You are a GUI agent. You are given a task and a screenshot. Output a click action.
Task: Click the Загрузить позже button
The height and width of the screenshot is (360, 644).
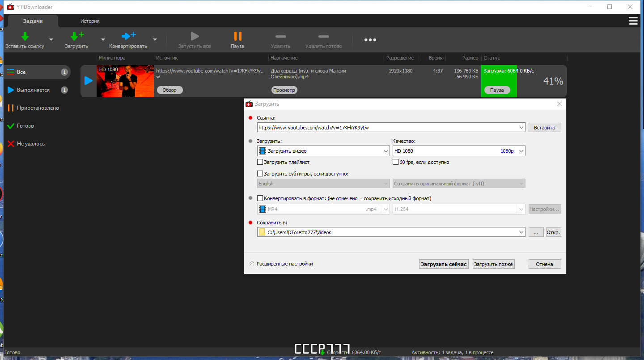[494, 264]
